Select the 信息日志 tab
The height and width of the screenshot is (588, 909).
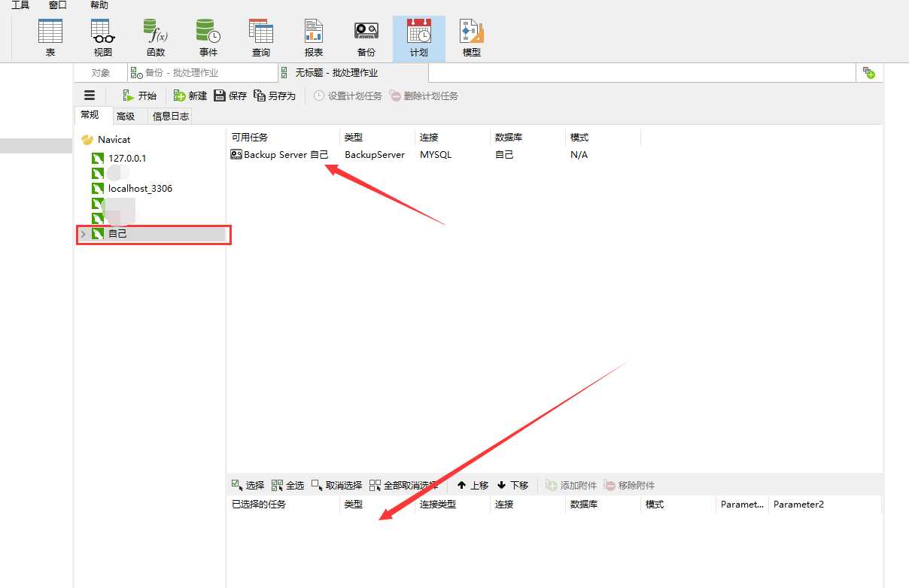[x=171, y=116]
